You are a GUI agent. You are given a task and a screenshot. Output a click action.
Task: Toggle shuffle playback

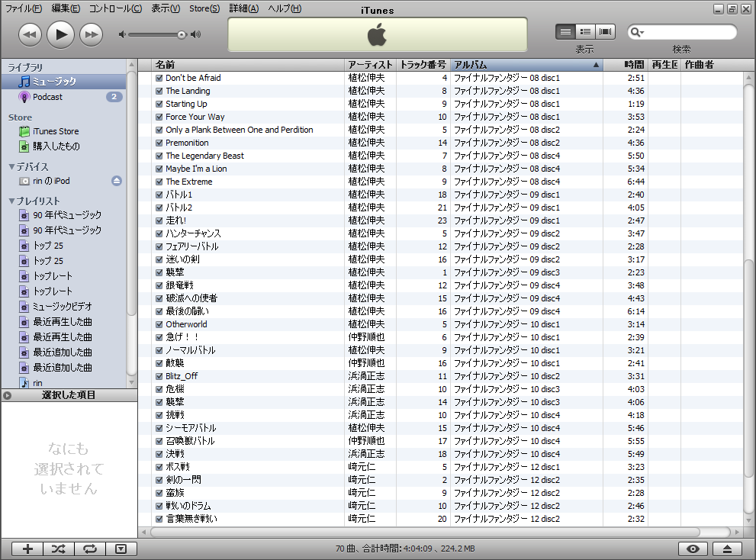(x=58, y=549)
